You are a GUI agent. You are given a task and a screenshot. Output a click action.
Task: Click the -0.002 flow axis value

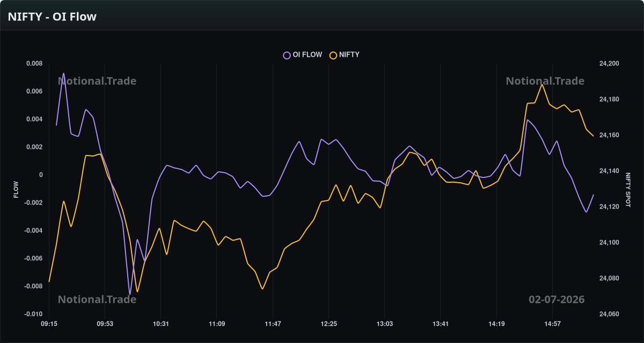[33, 203]
